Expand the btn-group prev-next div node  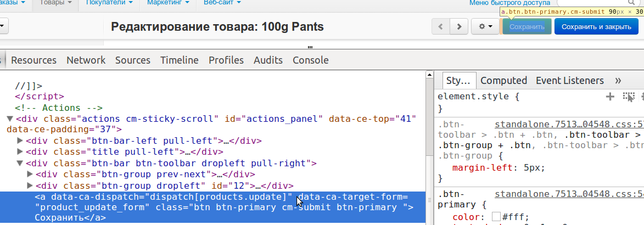click(30, 175)
